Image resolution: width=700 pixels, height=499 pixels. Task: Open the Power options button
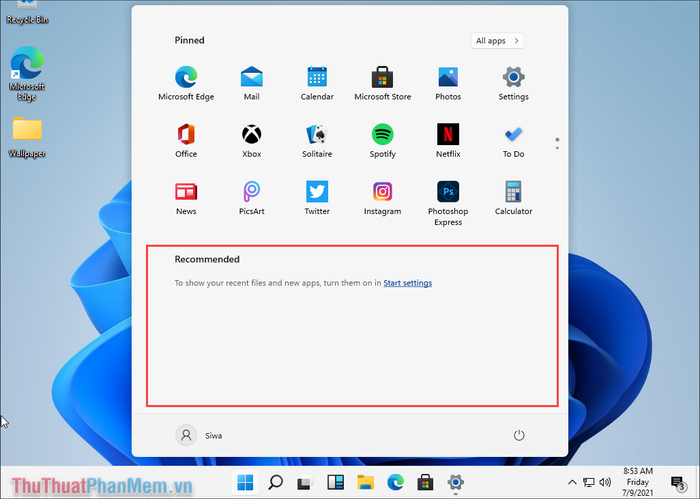click(x=519, y=435)
